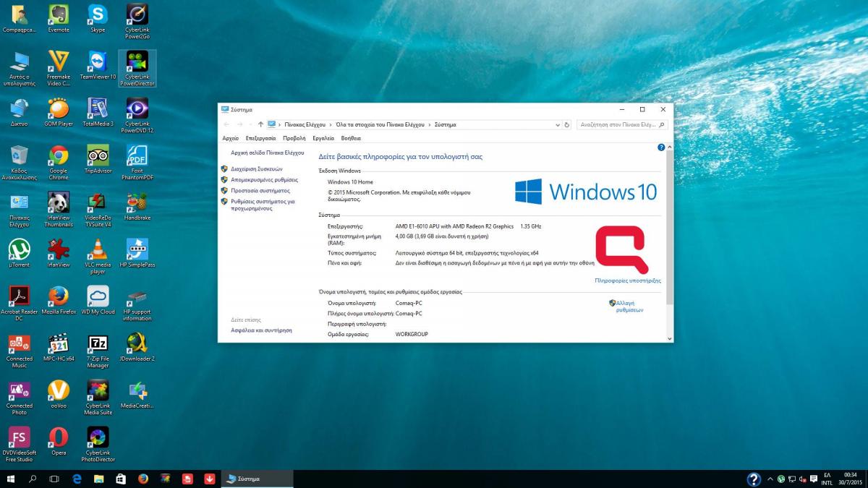The height and width of the screenshot is (488, 868).
Task: Open Απομακρυσμένες ρυθμίσεις link
Action: tap(264, 179)
